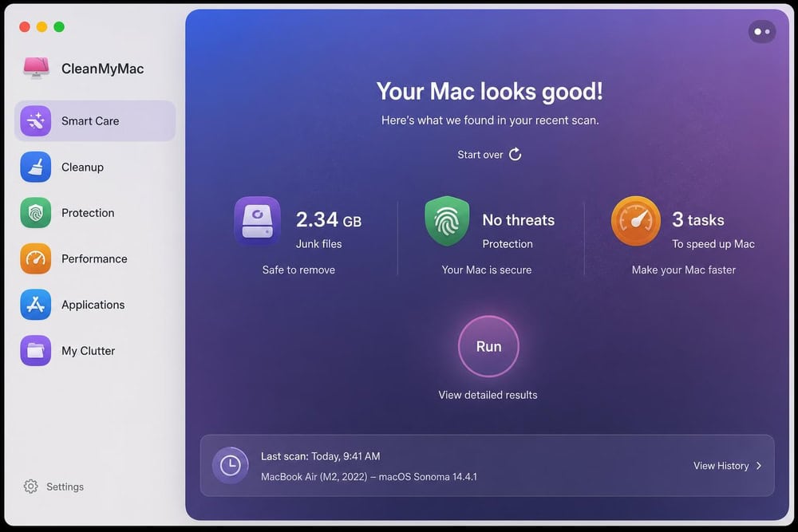
Task: Click MacBook Air macOS Sonoma info line
Action: (x=369, y=476)
